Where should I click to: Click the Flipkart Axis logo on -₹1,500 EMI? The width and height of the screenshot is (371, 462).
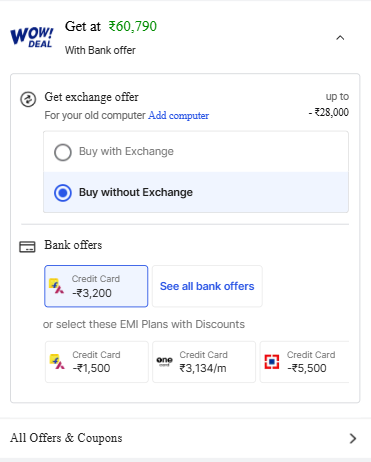click(57, 362)
